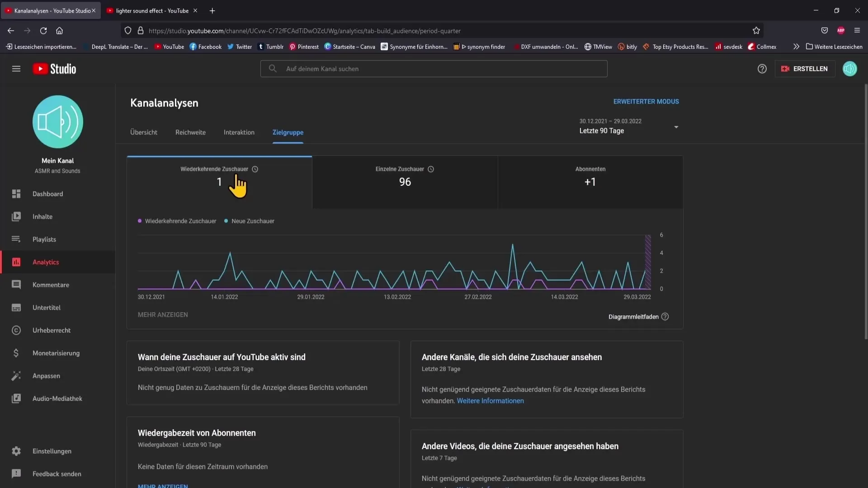
Task: Expand Diagrammleitfaden info panel
Action: [x=665, y=316]
